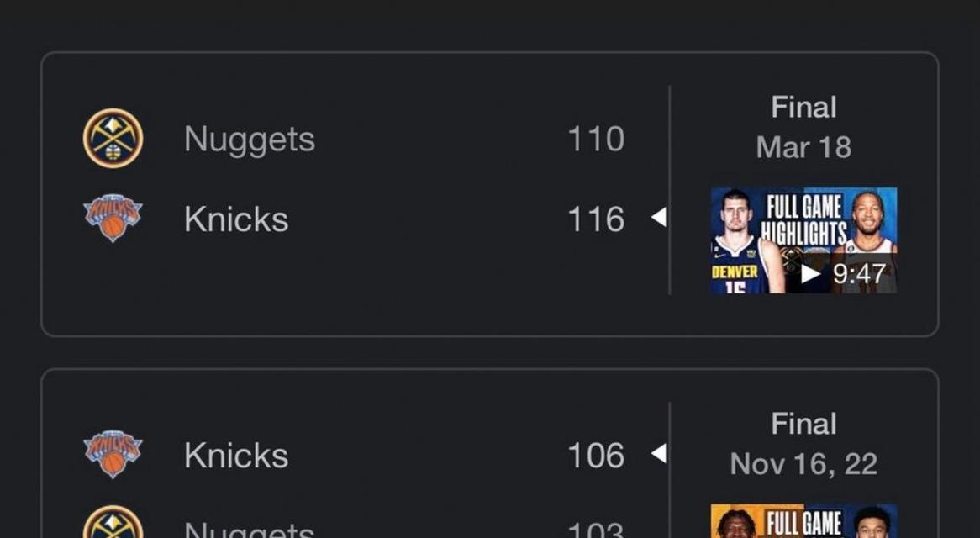Click the Knicks score of 116
This screenshot has height=538, width=980.
[x=596, y=219]
